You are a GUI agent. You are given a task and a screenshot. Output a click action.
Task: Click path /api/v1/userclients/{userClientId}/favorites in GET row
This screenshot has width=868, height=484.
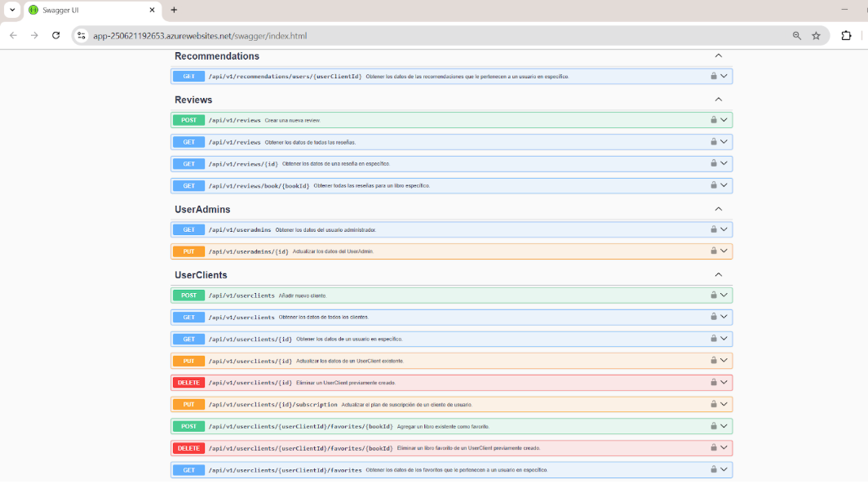pos(285,470)
